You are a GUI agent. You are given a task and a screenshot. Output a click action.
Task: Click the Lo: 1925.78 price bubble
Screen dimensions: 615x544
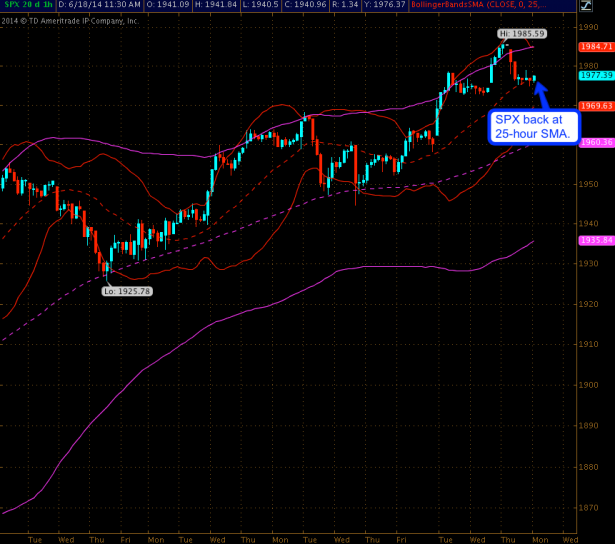click(125, 291)
